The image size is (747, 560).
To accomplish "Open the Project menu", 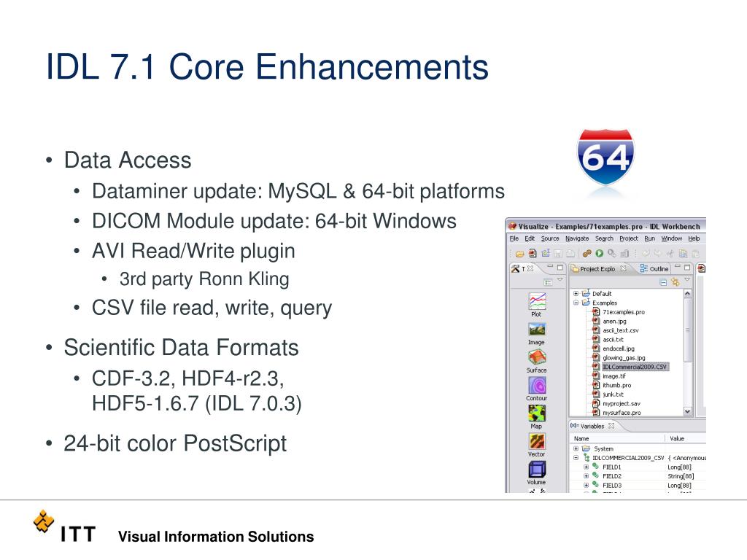I will tap(628, 238).
